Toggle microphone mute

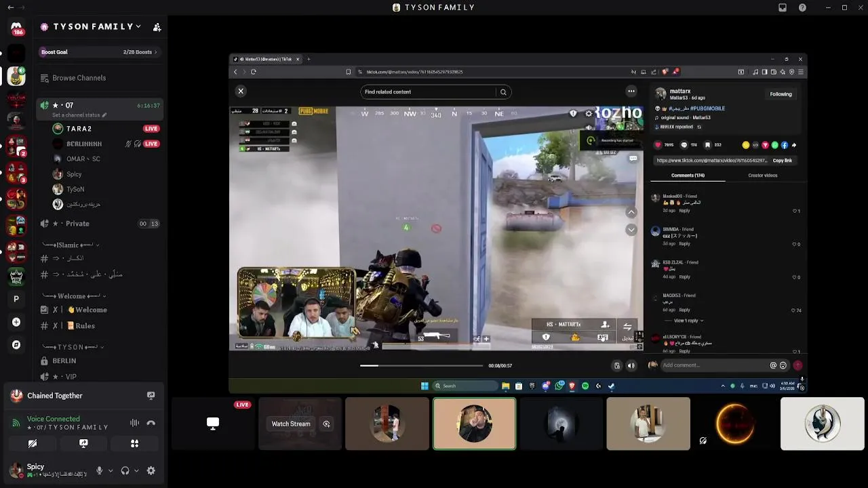[x=99, y=470]
